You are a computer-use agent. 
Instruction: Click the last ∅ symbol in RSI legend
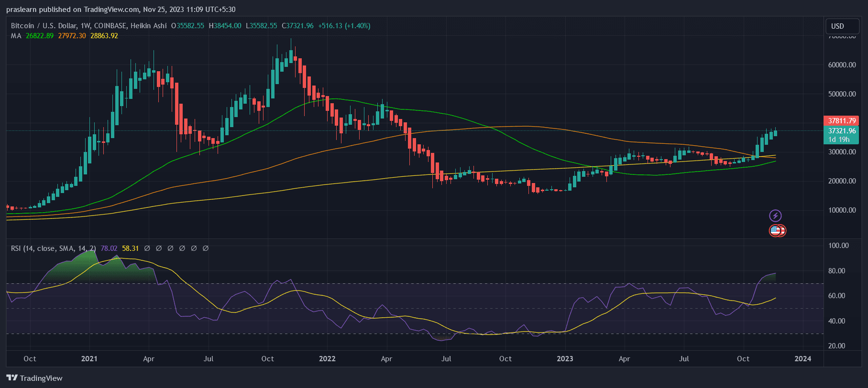point(206,248)
